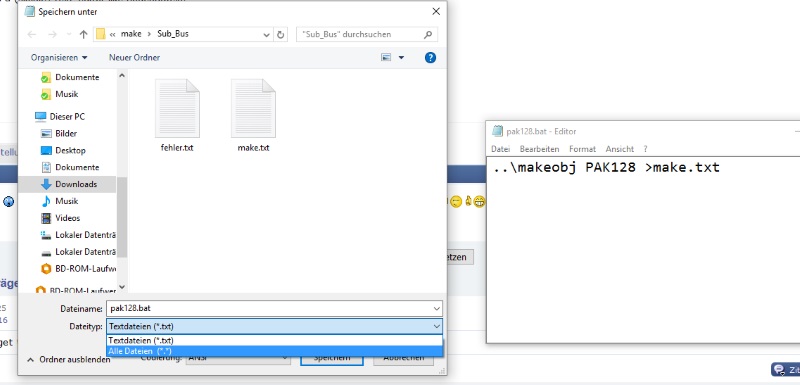Viewport: 800px width, 385px height.
Task: Choose Textdateien (*.txt) option
Action: tap(274, 340)
